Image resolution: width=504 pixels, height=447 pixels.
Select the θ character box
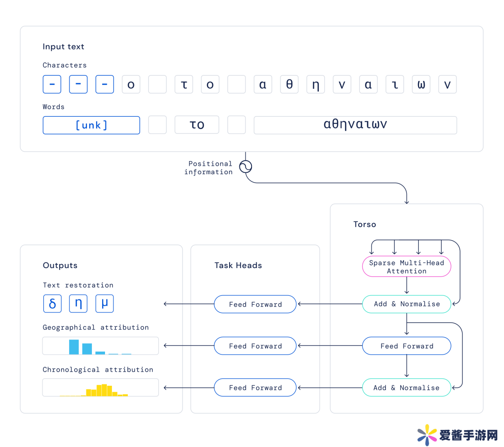pos(289,85)
